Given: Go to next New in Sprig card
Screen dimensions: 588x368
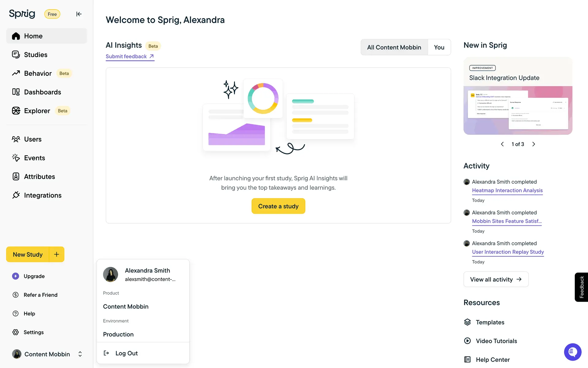Looking at the screenshot, I should (534, 144).
